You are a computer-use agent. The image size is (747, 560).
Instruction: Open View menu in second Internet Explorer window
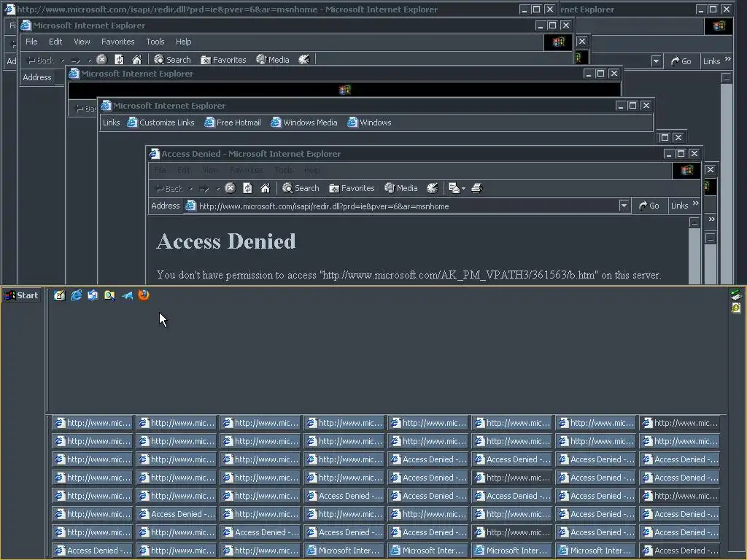82,42
